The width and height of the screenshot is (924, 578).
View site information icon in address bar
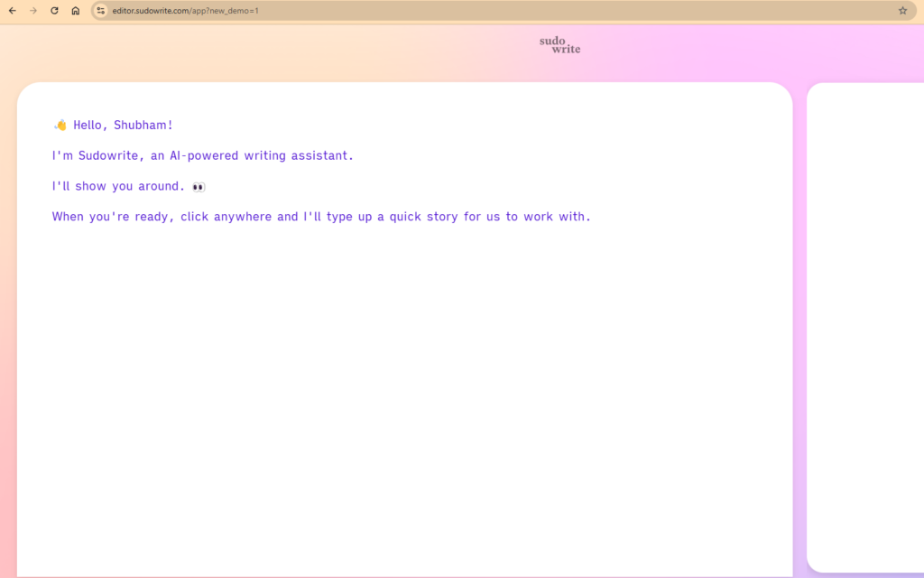tap(101, 11)
